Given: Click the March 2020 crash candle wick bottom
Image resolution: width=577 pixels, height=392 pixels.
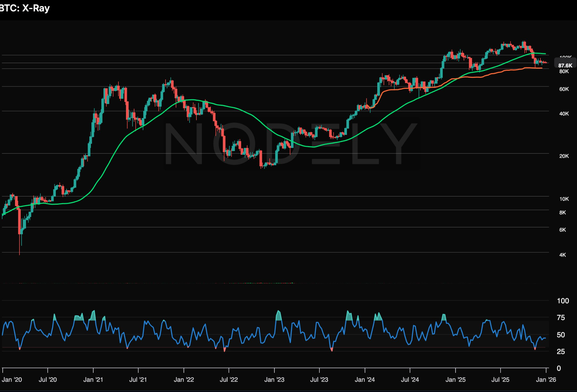Looking at the screenshot, I should click(19, 254).
